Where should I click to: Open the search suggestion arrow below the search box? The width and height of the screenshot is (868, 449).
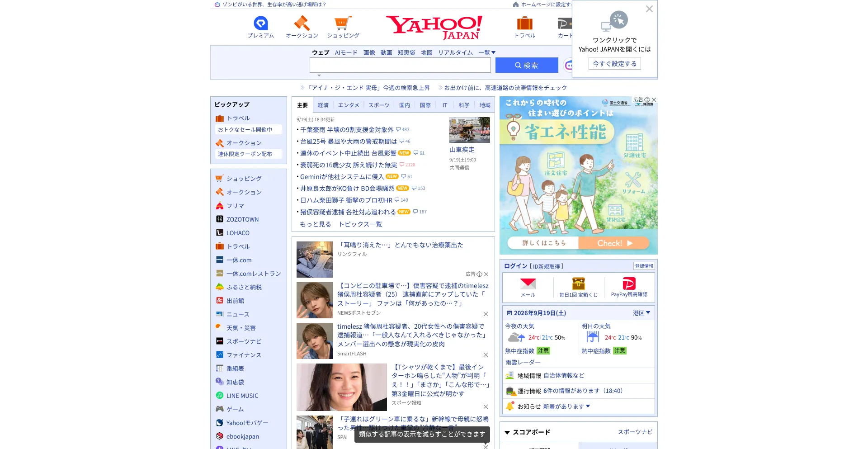click(319, 76)
